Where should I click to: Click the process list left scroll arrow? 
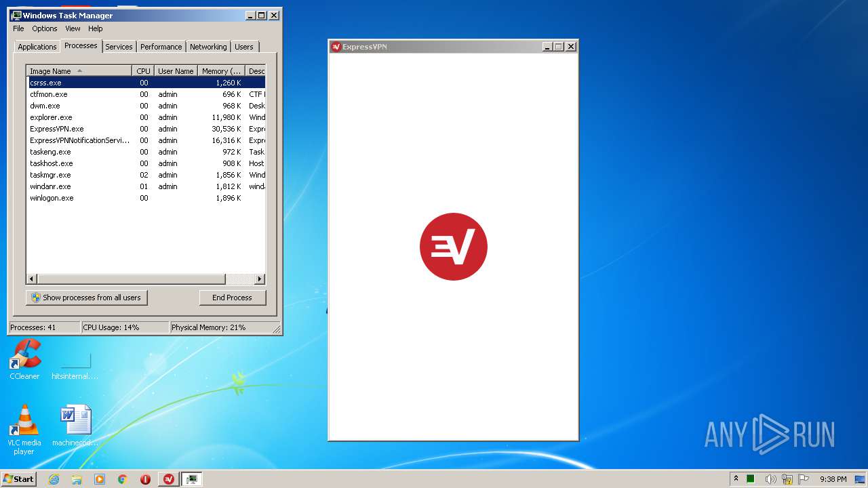[x=32, y=279]
